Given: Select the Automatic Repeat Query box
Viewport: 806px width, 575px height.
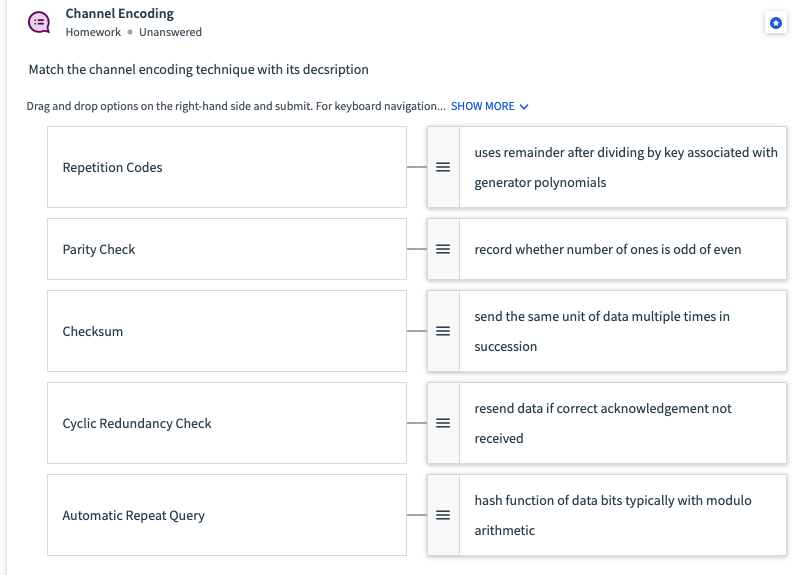Looking at the screenshot, I should pos(227,515).
